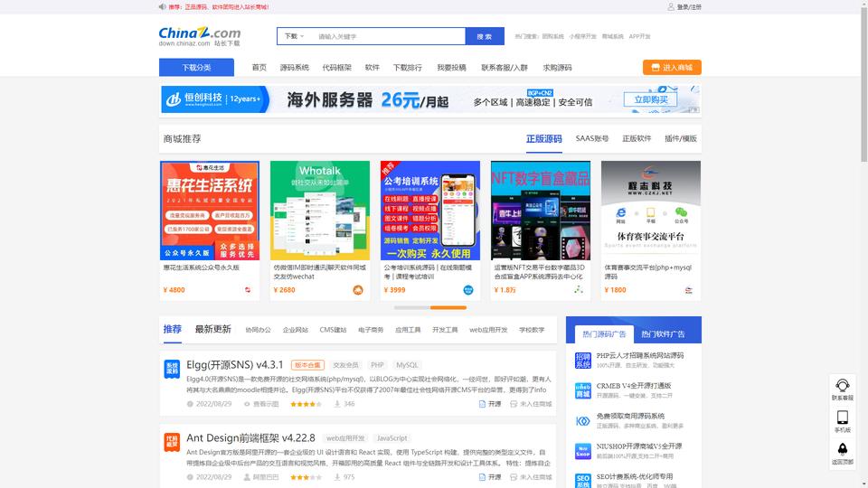868x488 pixels.
Task: Click 未入住商城 in the Elgg row
Action: coord(531,404)
